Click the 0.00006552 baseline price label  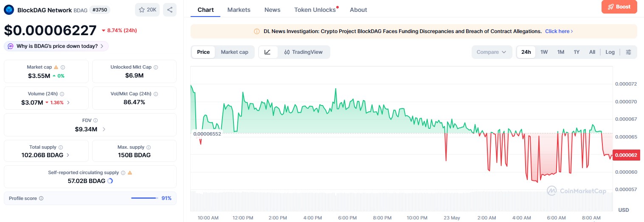(207, 133)
